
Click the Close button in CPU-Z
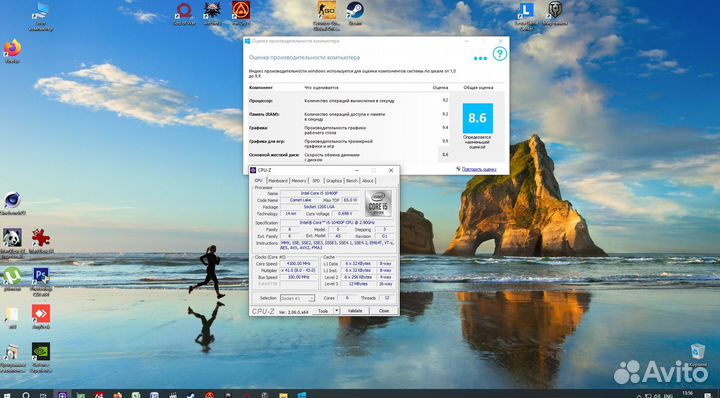point(384,311)
